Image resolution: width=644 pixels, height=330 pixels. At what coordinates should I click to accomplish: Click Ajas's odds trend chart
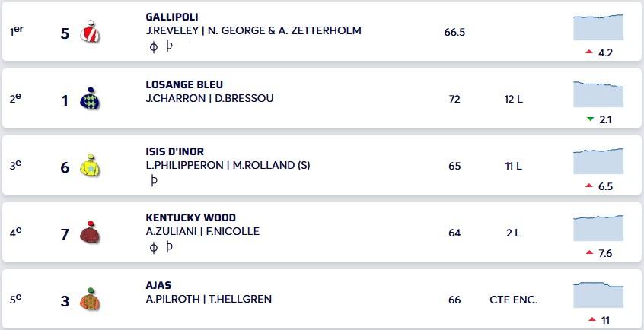[x=598, y=295]
